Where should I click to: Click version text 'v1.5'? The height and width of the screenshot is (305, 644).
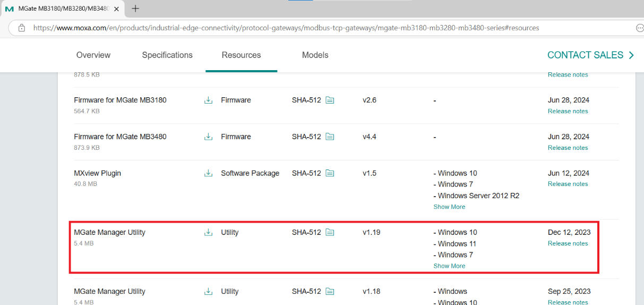(370, 173)
